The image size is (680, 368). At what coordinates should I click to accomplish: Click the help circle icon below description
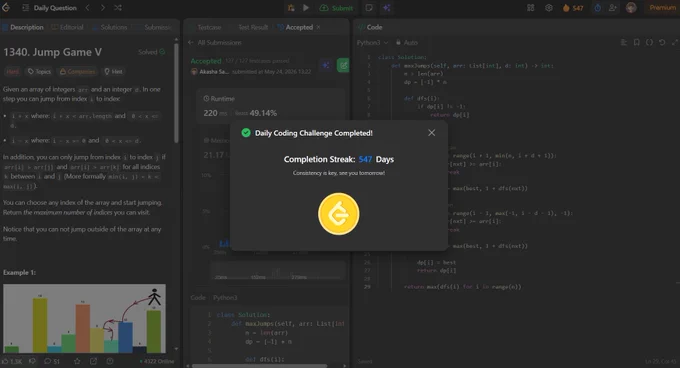110,361
